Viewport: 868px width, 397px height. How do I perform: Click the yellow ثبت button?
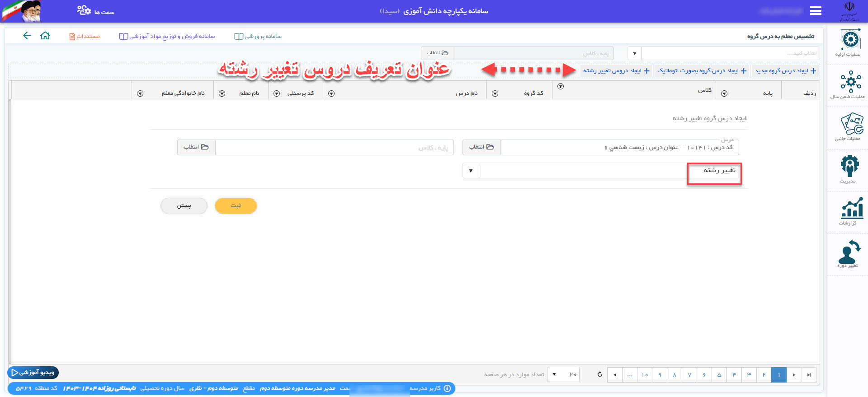[236, 206]
